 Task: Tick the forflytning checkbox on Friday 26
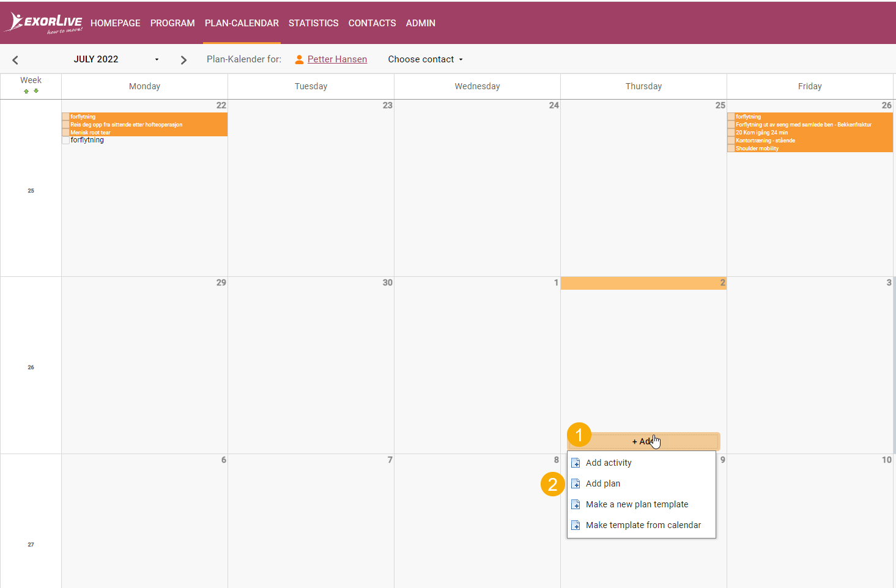click(x=731, y=117)
